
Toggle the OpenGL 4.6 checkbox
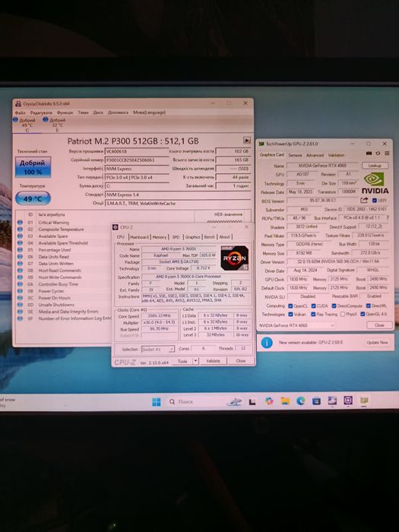[363, 314]
